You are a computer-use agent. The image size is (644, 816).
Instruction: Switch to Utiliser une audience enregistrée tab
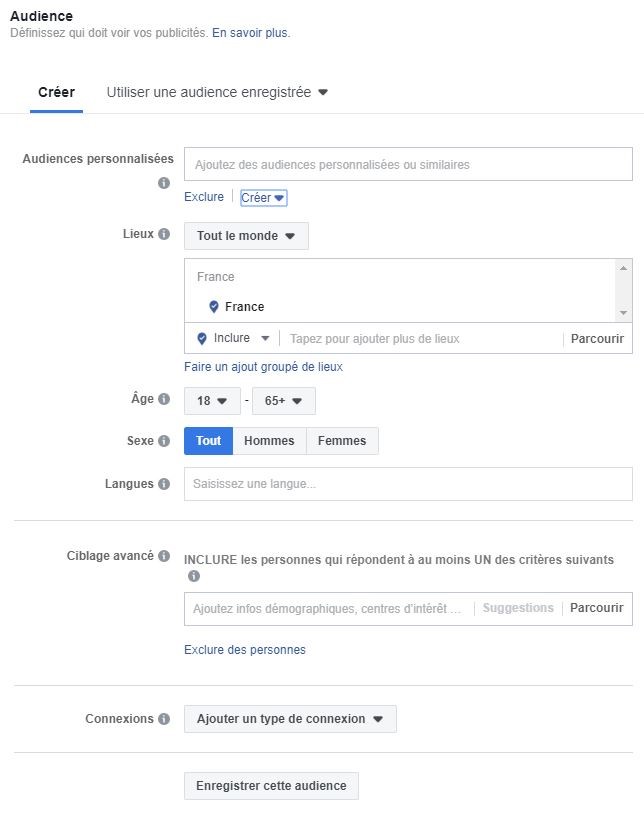217,93
